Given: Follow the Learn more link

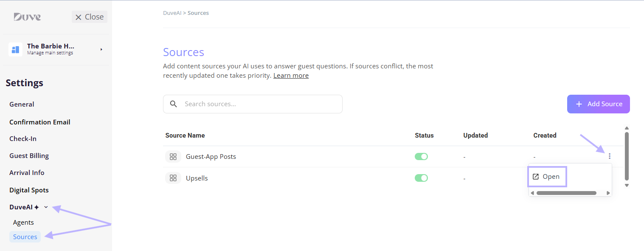Looking at the screenshot, I should click(291, 76).
